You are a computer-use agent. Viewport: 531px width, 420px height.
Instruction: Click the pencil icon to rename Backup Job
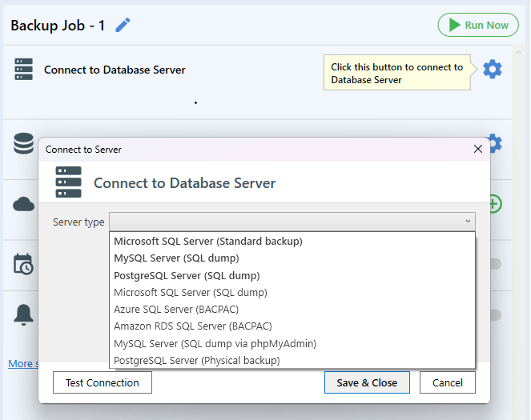click(123, 26)
